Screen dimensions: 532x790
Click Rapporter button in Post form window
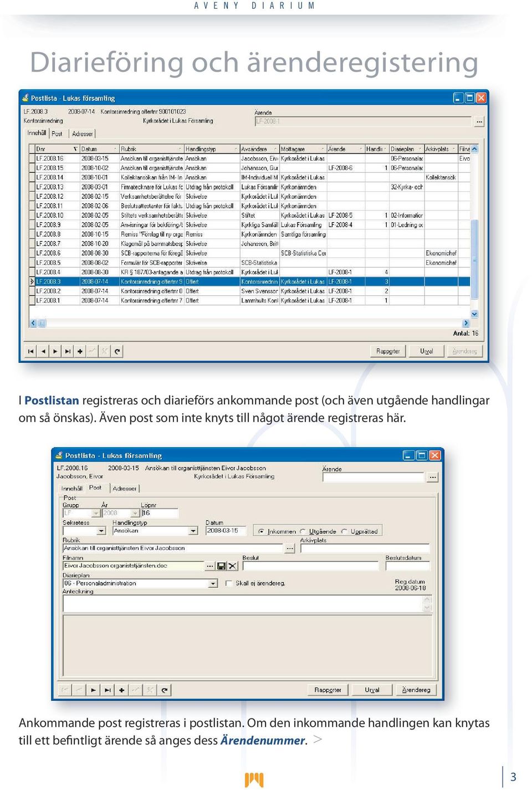(x=328, y=690)
